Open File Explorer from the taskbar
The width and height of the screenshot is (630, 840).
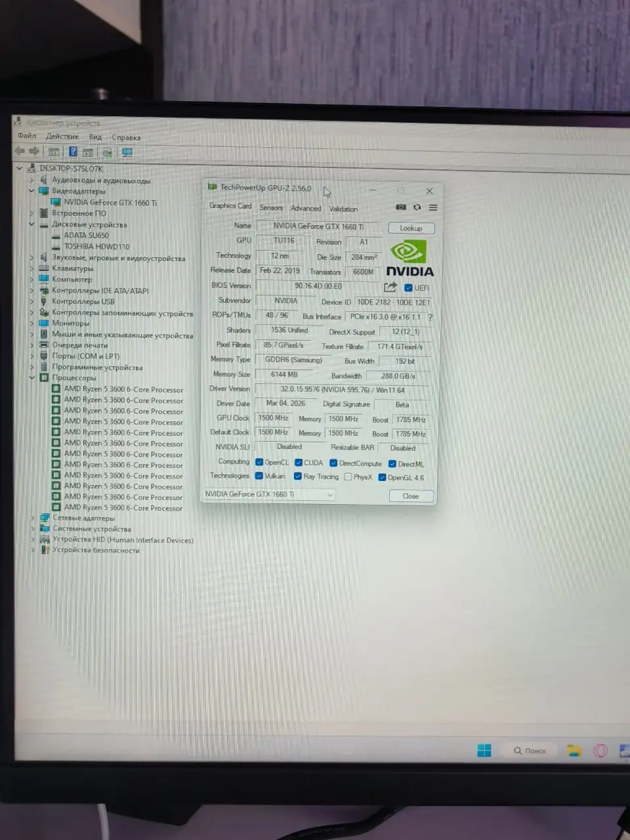574,751
